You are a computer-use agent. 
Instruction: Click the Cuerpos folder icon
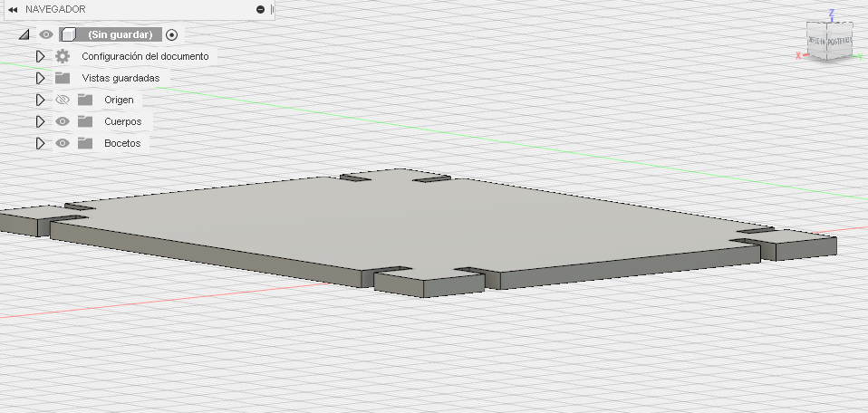coord(84,121)
